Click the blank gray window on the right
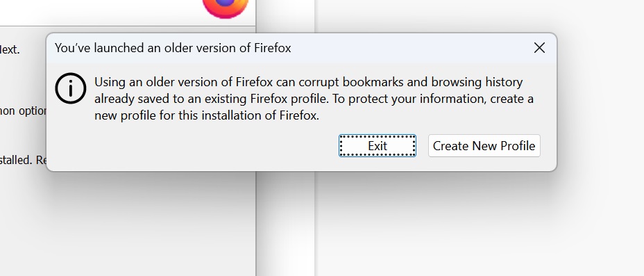The width and height of the screenshot is (644, 276). (478, 224)
